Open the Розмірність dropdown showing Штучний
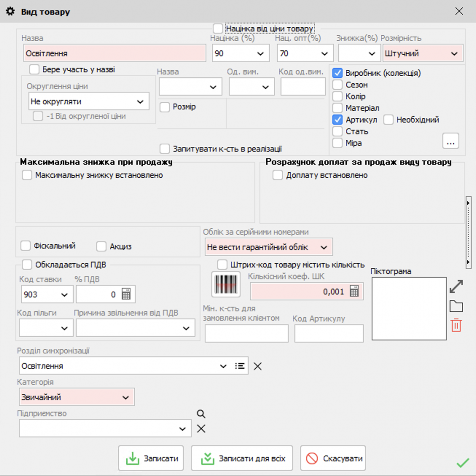Viewport: 476px width, 476px height. tap(455, 53)
